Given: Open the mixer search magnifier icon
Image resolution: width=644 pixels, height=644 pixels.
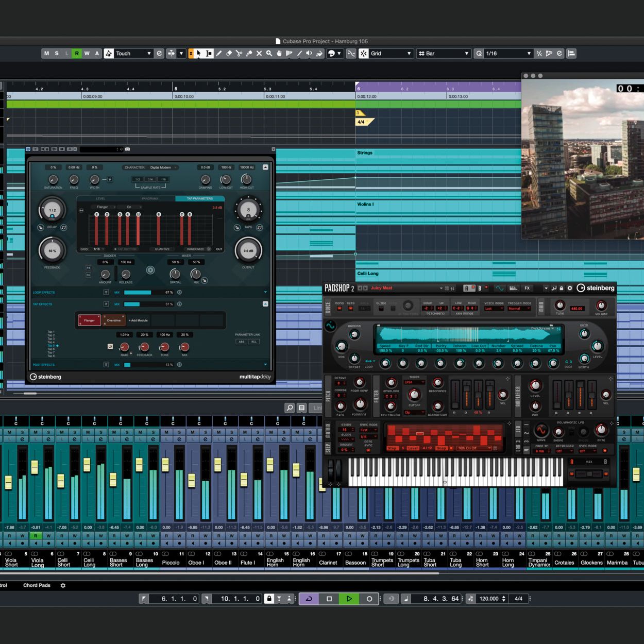Looking at the screenshot, I should click(x=290, y=408).
